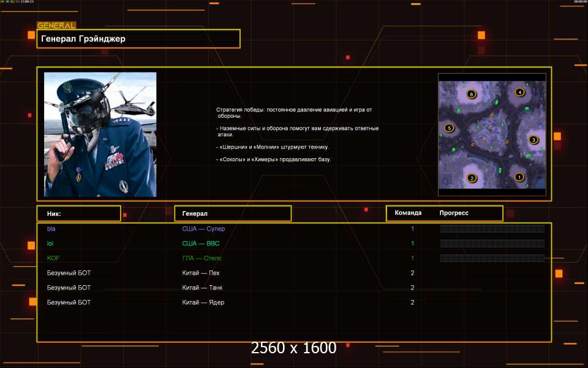The height and width of the screenshot is (368, 588).
Task: Select start position 3 on the minimap
Action: (x=533, y=140)
